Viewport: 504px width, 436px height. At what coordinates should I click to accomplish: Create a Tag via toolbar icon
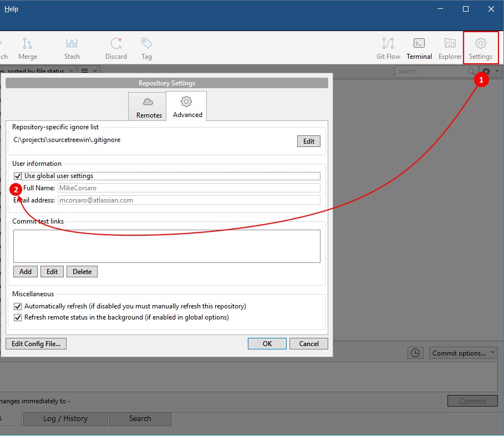point(146,49)
